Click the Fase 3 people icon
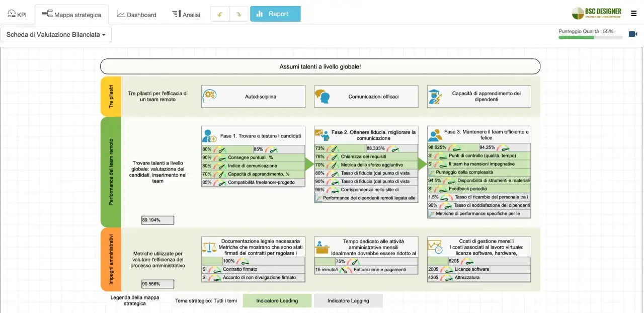 435,135
